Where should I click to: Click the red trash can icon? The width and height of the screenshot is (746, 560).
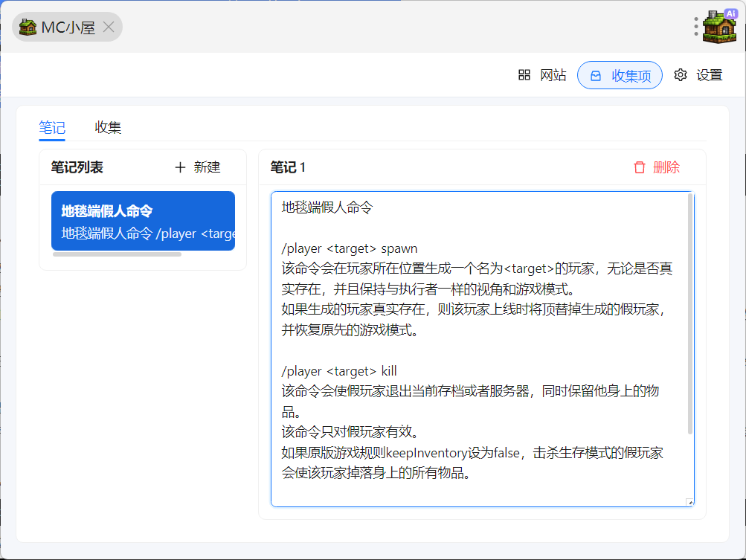tap(640, 167)
